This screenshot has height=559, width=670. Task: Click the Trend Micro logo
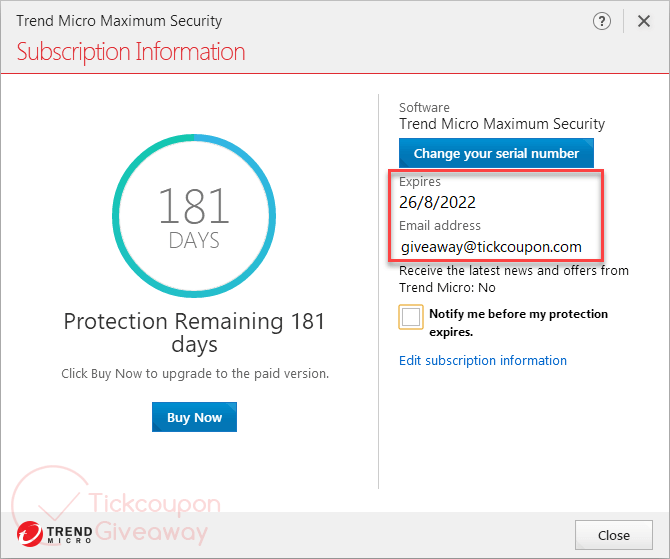click(x=55, y=534)
